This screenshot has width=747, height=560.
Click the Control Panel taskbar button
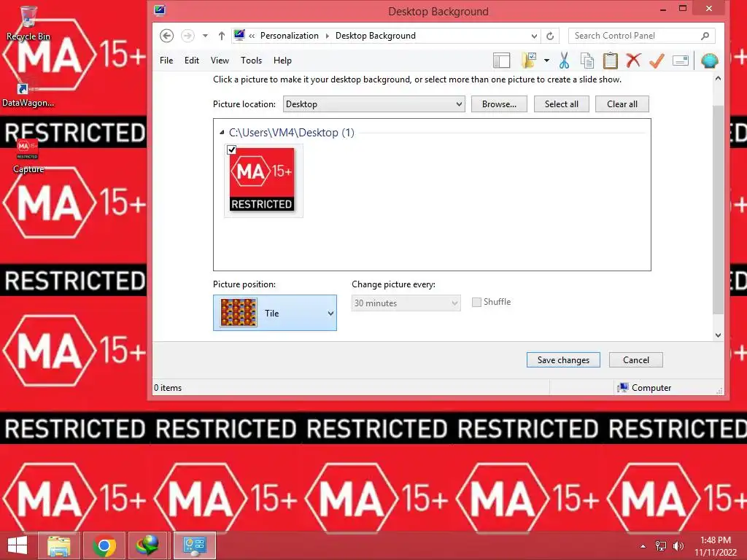tap(194, 545)
